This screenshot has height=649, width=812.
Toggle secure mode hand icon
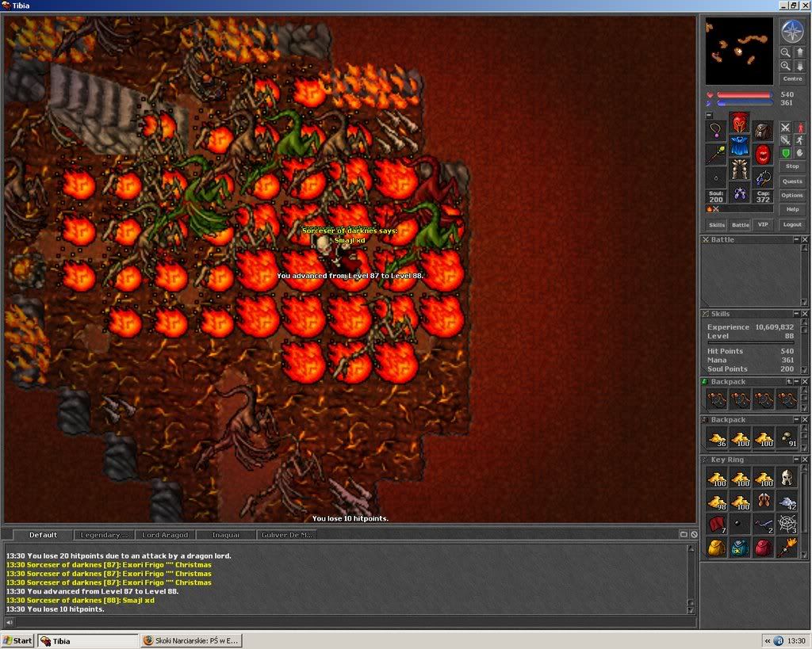coord(800,153)
